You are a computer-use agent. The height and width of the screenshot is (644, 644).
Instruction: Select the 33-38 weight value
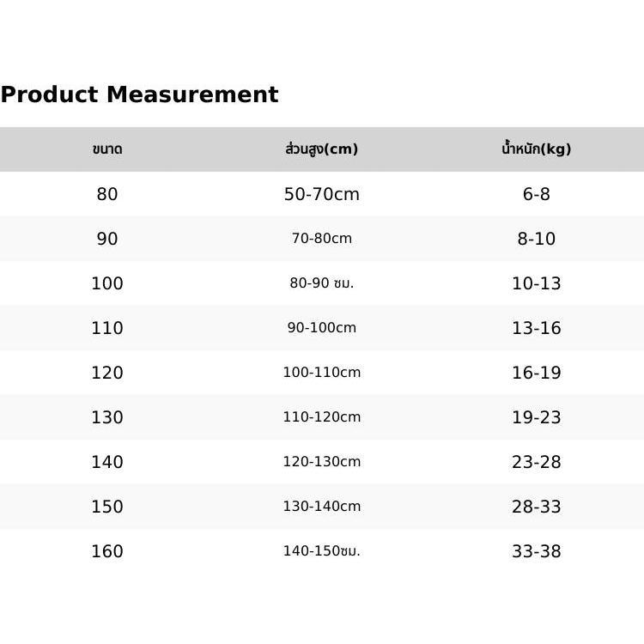pyautogui.click(x=536, y=551)
